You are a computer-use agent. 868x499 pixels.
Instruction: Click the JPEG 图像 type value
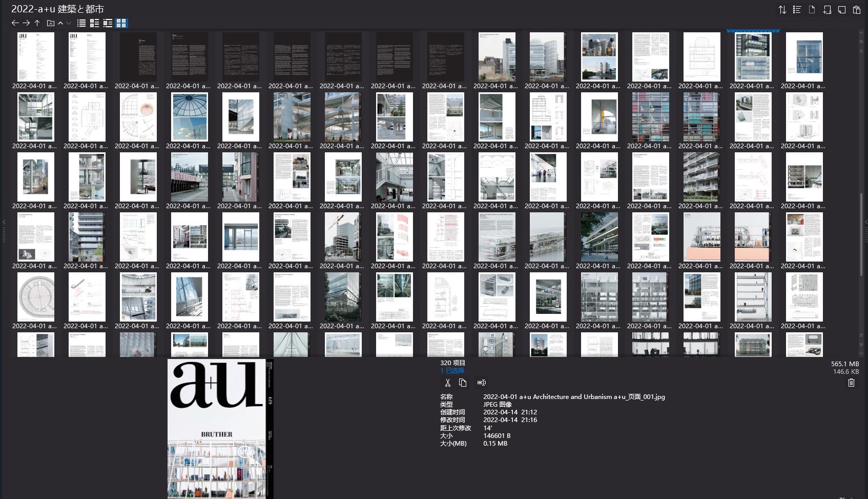pos(498,404)
